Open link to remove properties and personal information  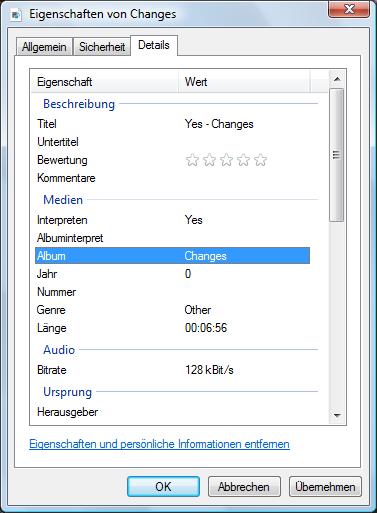click(159, 444)
